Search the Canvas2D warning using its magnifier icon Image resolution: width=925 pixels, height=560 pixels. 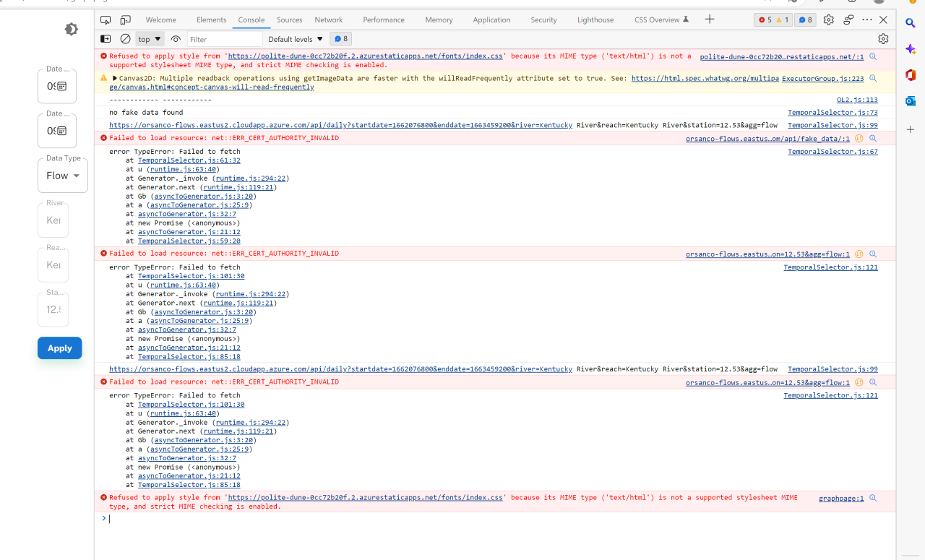point(873,78)
